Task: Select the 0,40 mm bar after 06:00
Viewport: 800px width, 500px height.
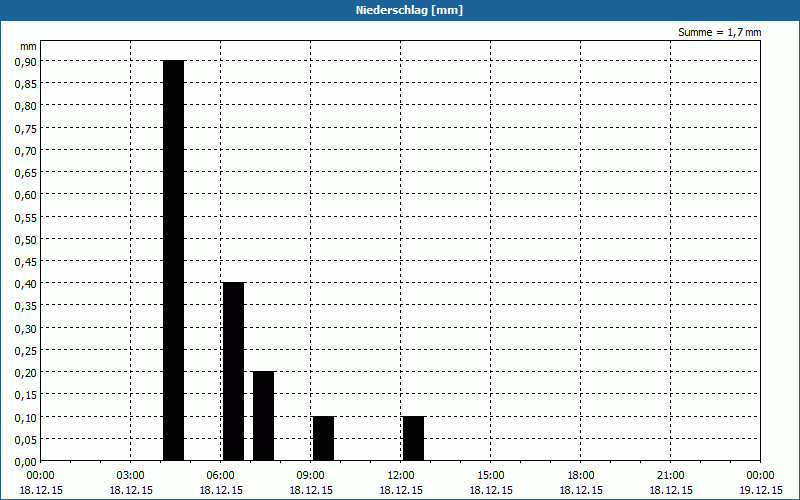Action: (x=233, y=371)
